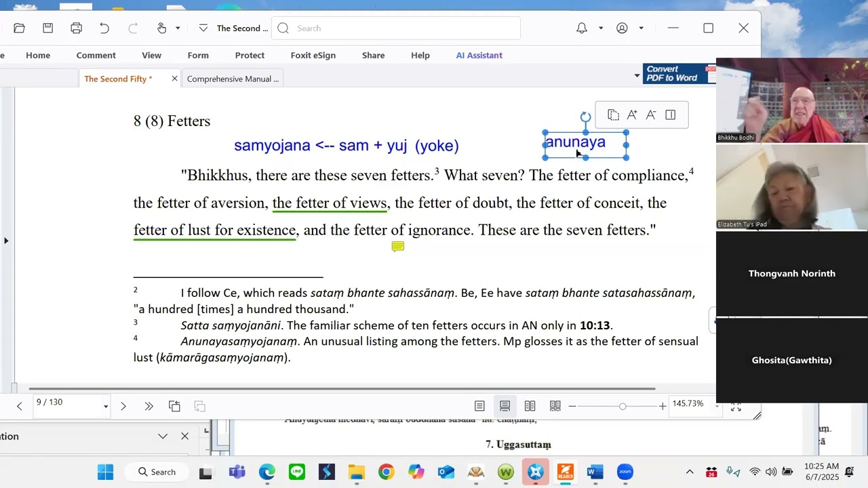Open the Foxit eSign ribbon tab
The height and width of the screenshot is (488, 868).
point(313,55)
